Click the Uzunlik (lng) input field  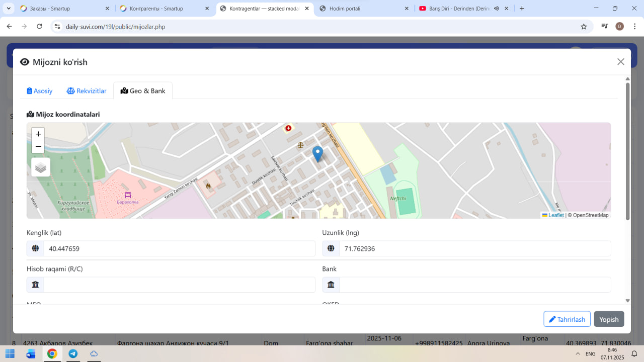pos(474,248)
